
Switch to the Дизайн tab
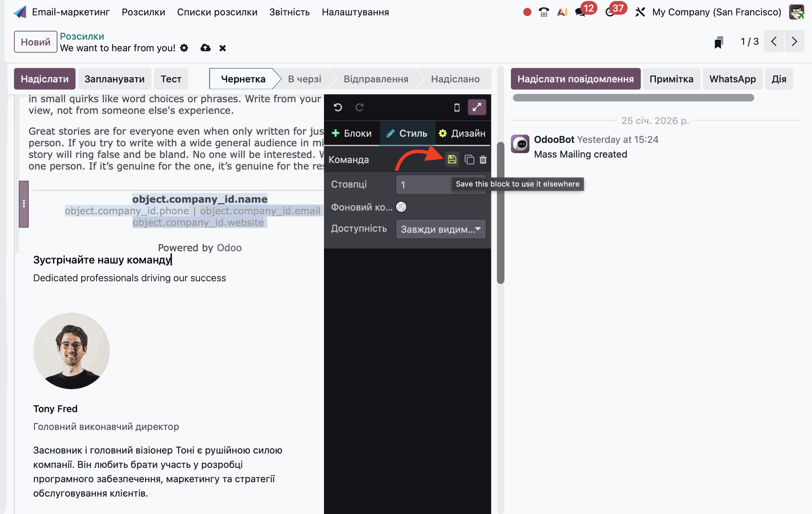point(462,133)
